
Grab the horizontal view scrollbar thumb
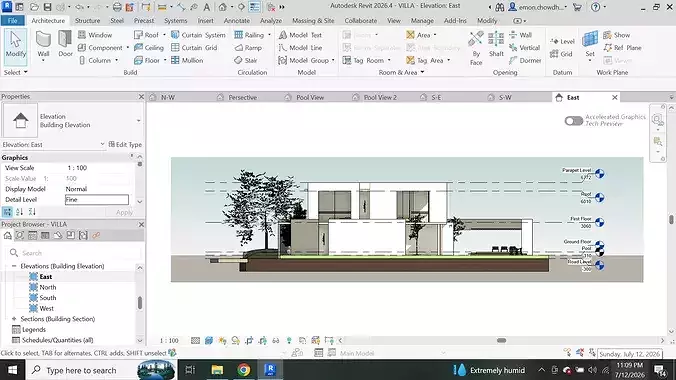(x=501, y=340)
